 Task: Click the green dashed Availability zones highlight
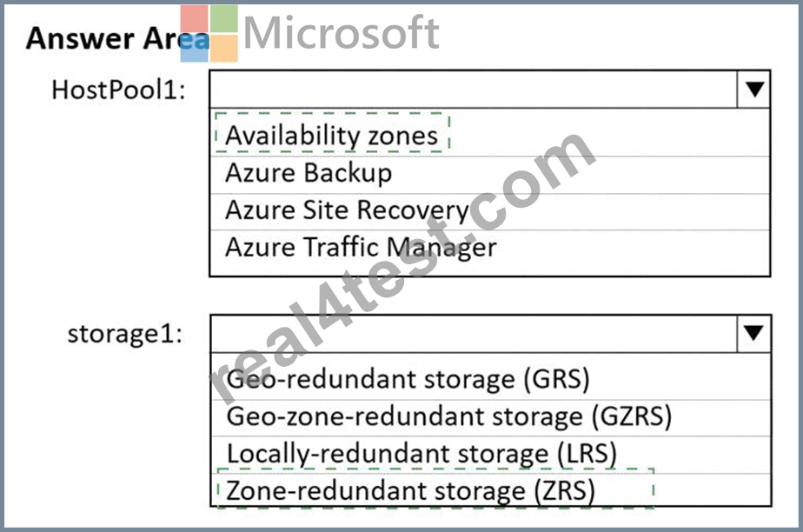click(332, 132)
